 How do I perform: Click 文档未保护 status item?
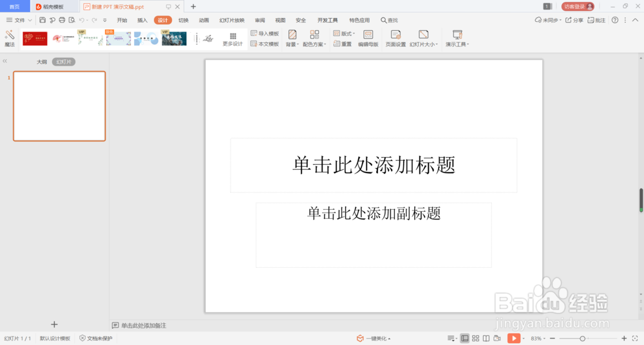tap(95, 338)
